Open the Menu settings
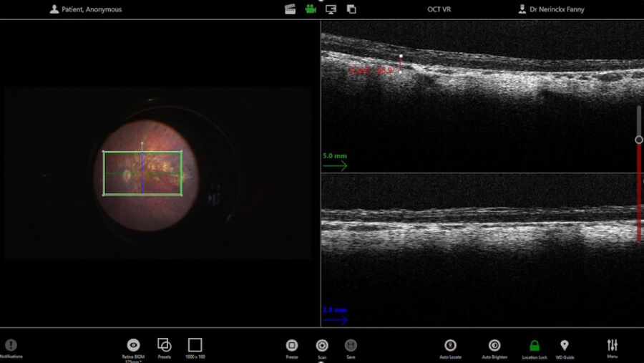 [x=613, y=349]
